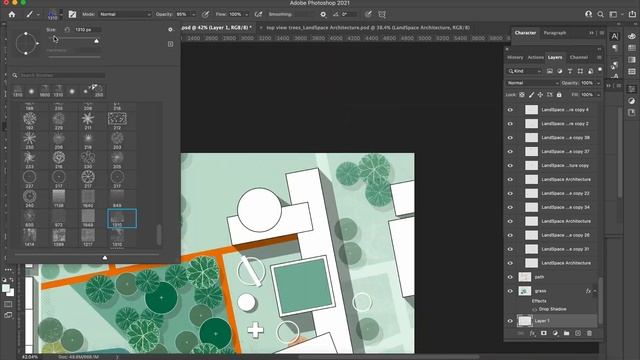The image size is (640, 360).
Task: Create new adjustment layer icon
Action: [x=555, y=333]
